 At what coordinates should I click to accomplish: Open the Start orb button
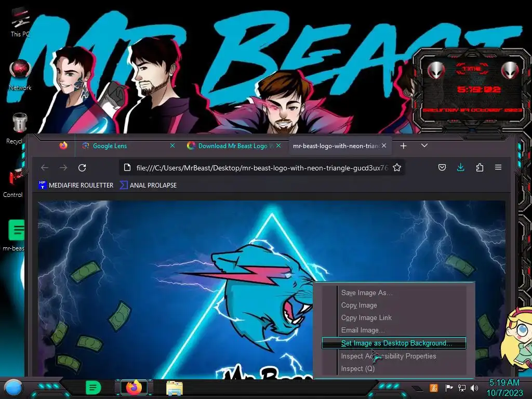14,388
